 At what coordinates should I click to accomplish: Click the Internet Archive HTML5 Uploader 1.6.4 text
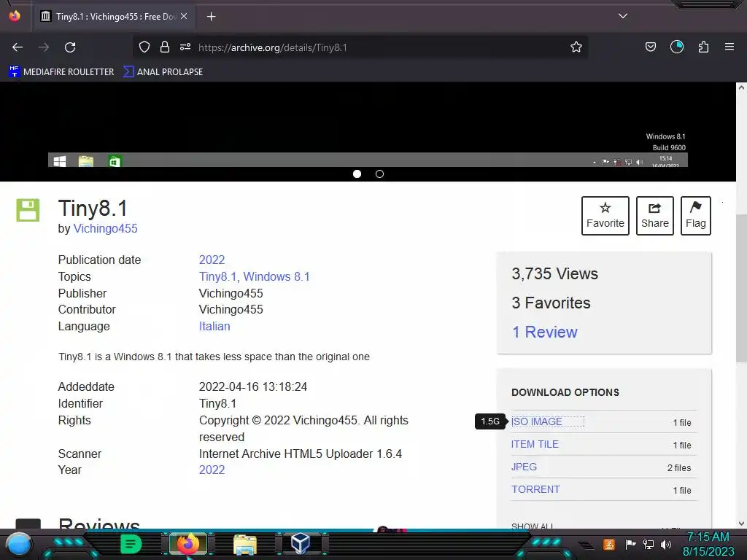(301, 454)
